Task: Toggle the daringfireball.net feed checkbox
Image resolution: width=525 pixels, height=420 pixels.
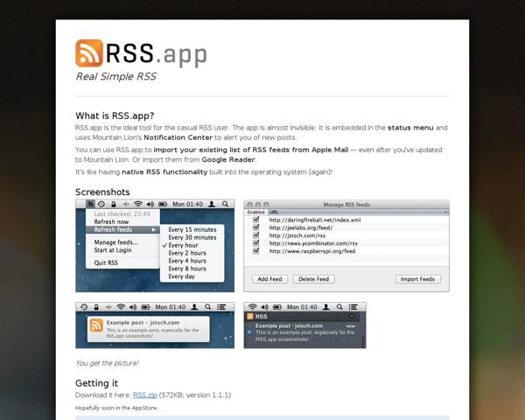Action: pyautogui.click(x=255, y=220)
